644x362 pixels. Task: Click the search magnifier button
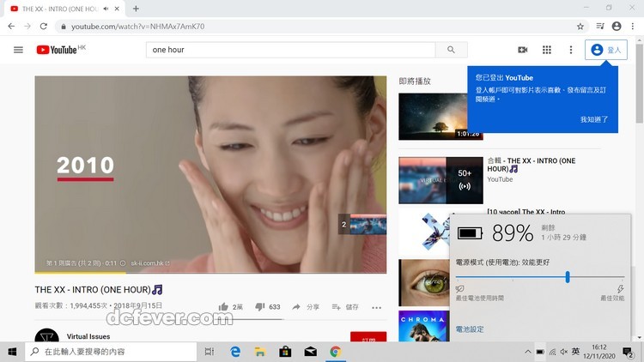tap(451, 50)
